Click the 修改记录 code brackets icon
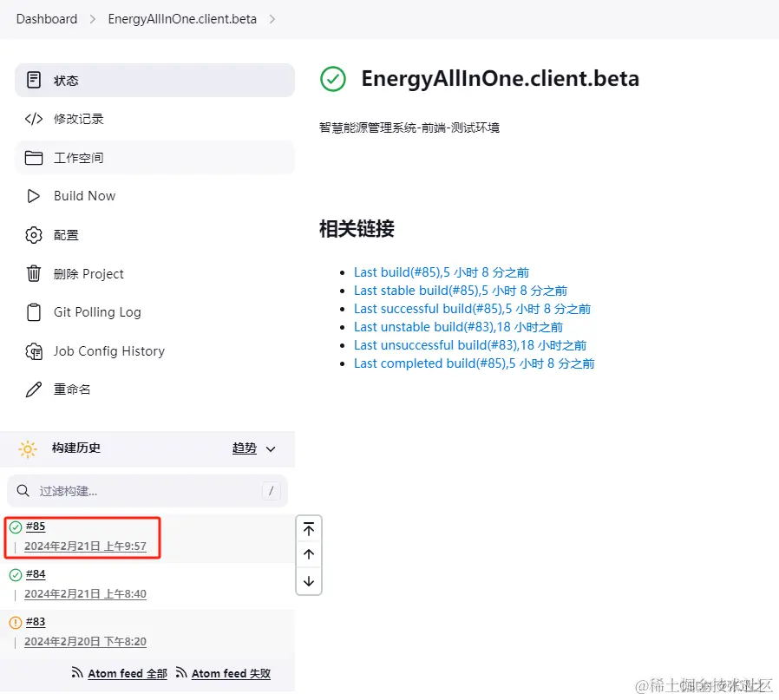The width and height of the screenshot is (779, 700). point(33,119)
